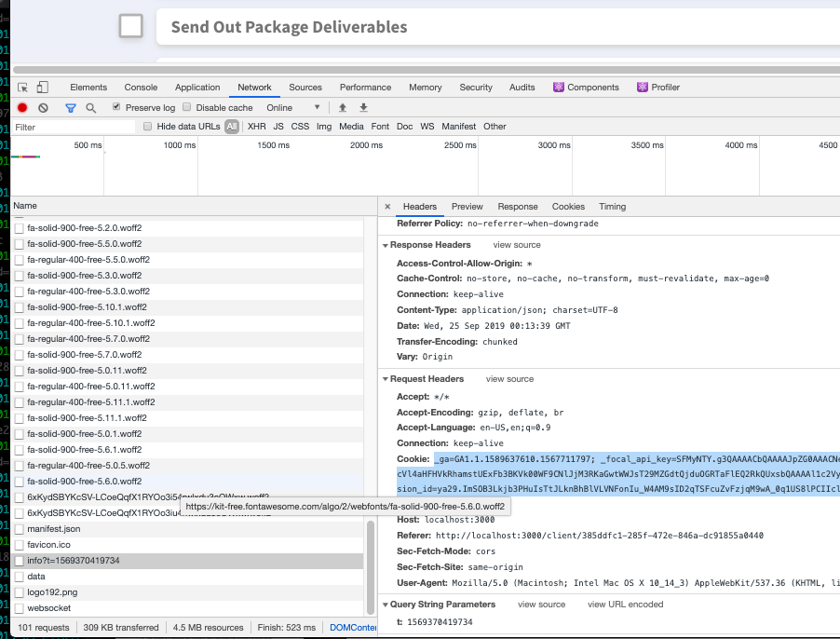
Task: Show the Timing tab of request
Action: point(613,207)
